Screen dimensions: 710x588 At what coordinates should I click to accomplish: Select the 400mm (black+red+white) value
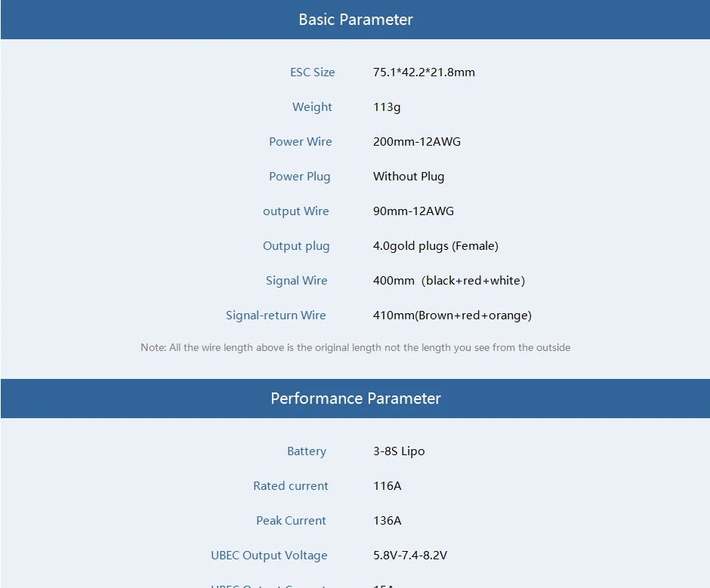449,281
